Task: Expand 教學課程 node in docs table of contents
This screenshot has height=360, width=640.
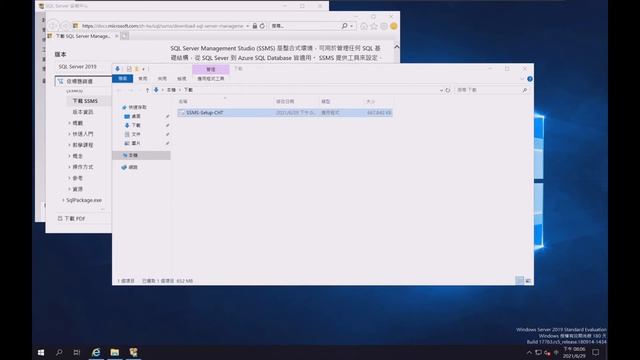Action: tap(69, 145)
